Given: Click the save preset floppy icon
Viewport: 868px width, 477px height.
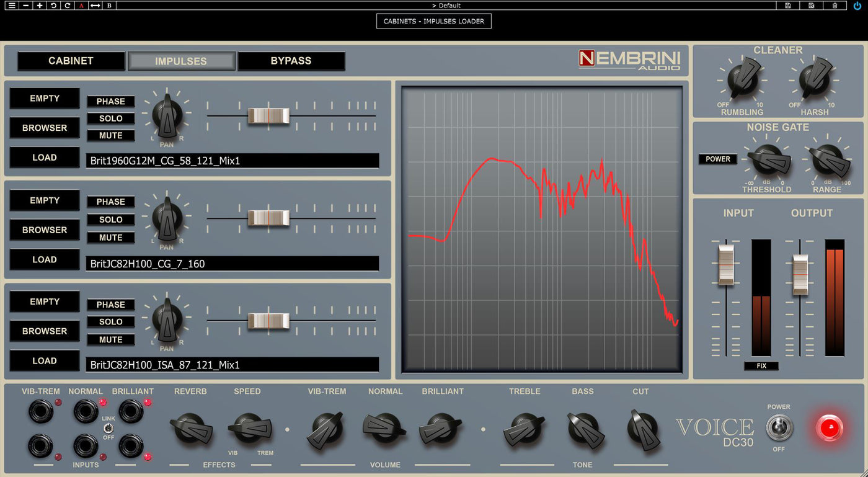Looking at the screenshot, I should [788, 6].
